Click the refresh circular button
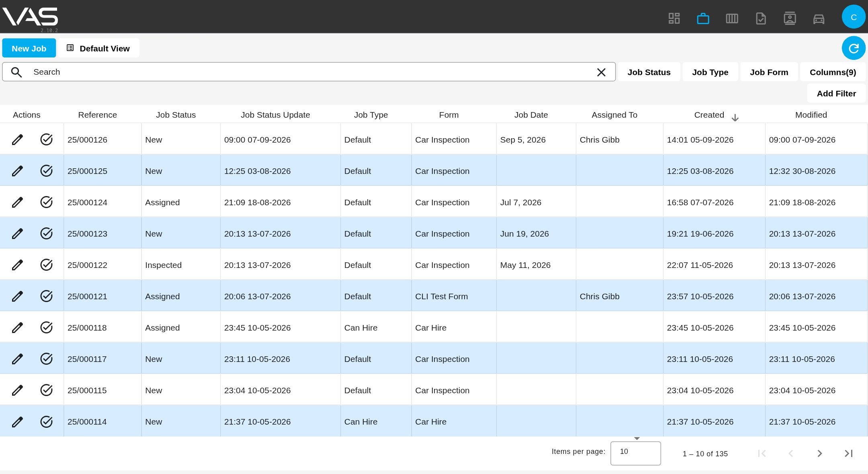Image resolution: width=868 pixels, height=474 pixels. [854, 48]
